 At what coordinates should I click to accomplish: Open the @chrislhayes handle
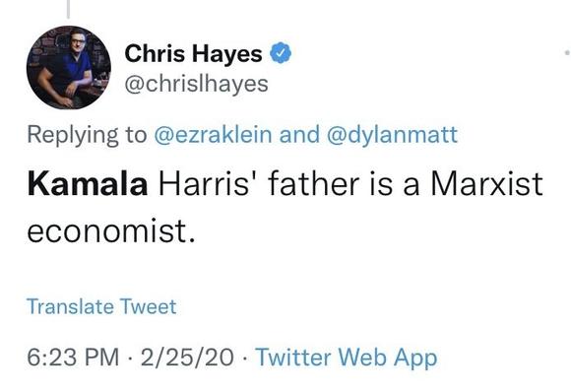pyautogui.click(x=196, y=84)
